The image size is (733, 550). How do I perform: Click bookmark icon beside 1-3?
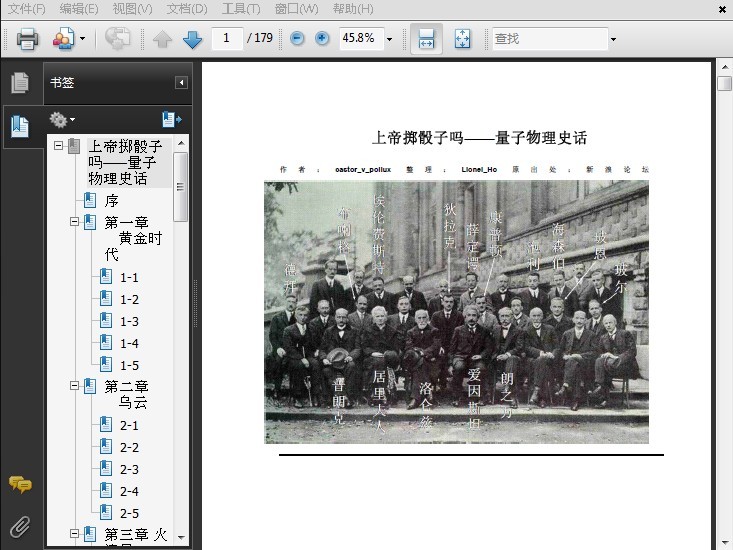click(x=106, y=321)
